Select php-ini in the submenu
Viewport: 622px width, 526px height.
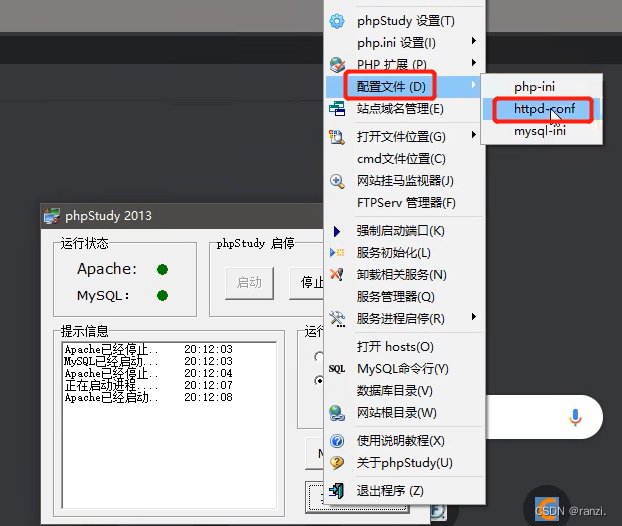541,87
